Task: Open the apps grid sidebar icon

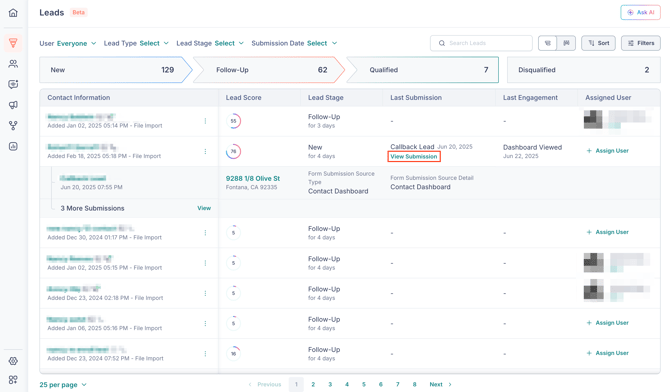Action: (13, 380)
